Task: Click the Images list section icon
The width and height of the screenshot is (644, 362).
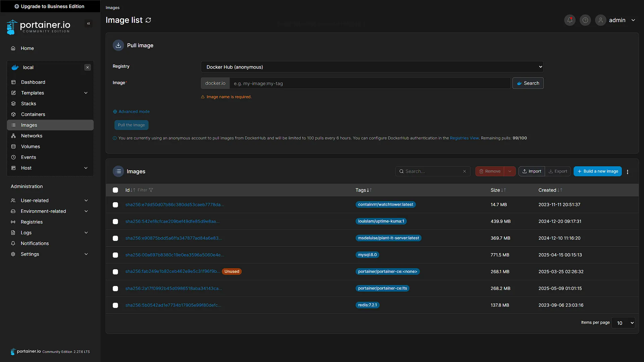Action: [118, 171]
